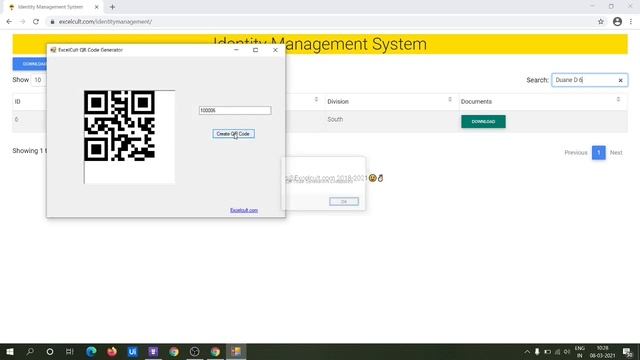Open the notification center icon

pos(627,351)
